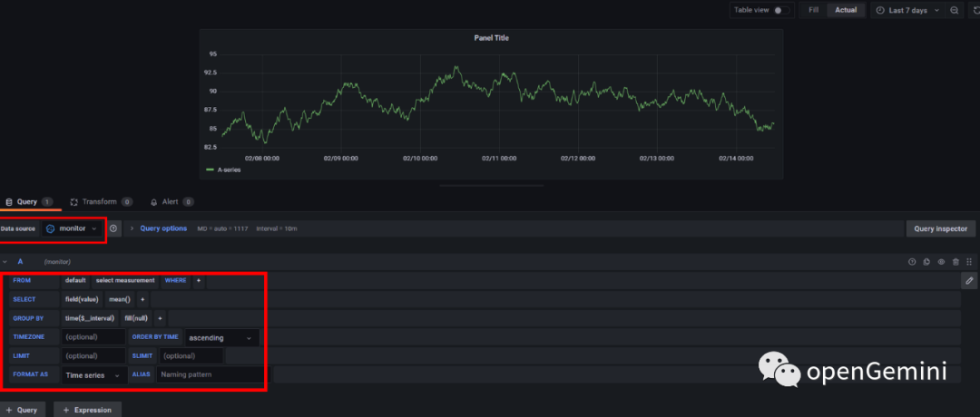The image size is (980, 417).
Task: Refresh the dashboard panel
Action: 974,11
